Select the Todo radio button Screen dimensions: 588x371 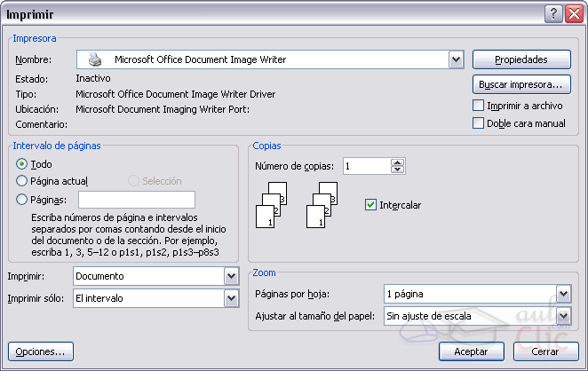22,164
